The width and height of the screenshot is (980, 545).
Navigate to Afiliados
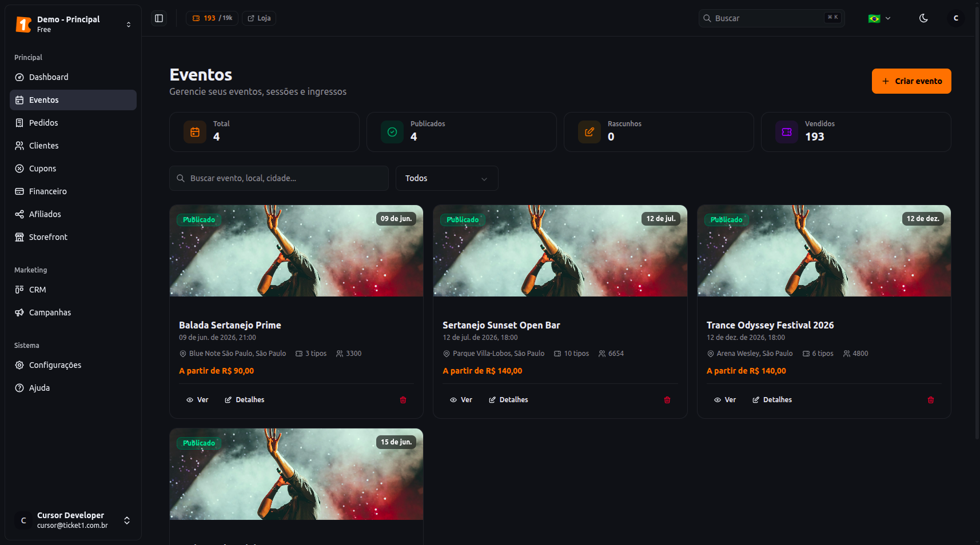pyautogui.click(x=73, y=214)
